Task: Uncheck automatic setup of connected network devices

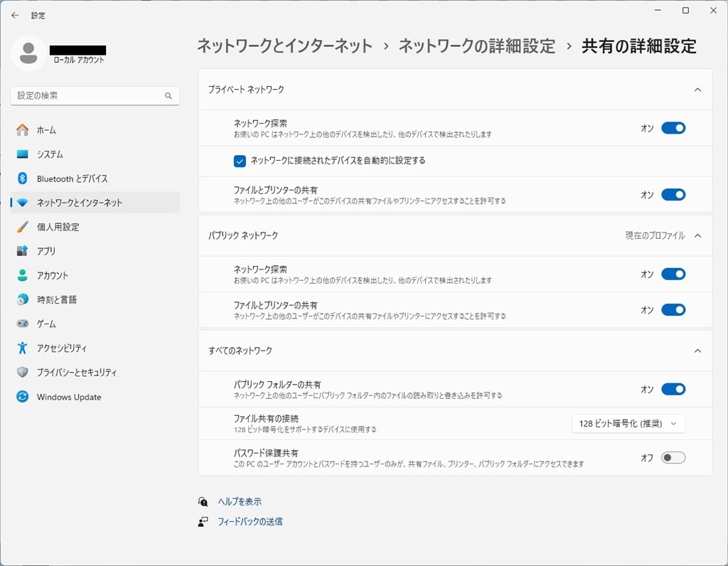Action: click(x=240, y=161)
